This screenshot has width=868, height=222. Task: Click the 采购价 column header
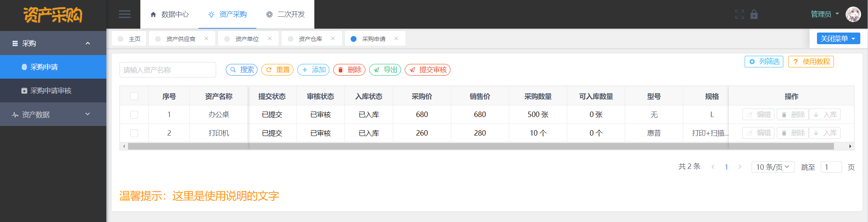(x=422, y=96)
